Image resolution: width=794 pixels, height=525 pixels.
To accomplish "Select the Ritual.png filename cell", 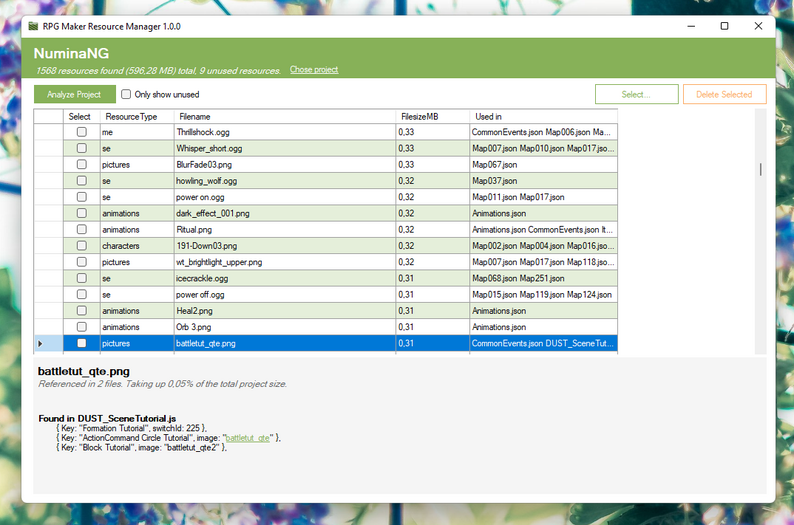I will coord(285,229).
